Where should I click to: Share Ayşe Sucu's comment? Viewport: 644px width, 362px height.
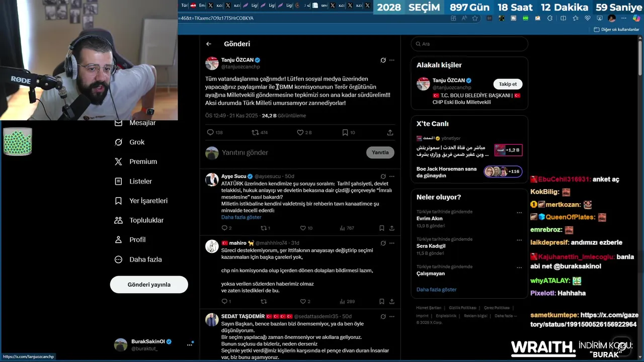[x=391, y=228]
